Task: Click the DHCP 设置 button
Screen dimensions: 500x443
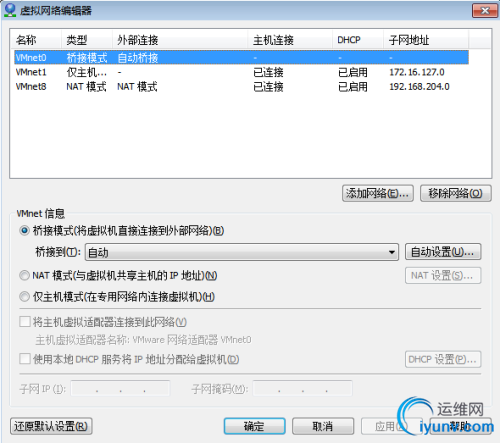Action: (443, 359)
